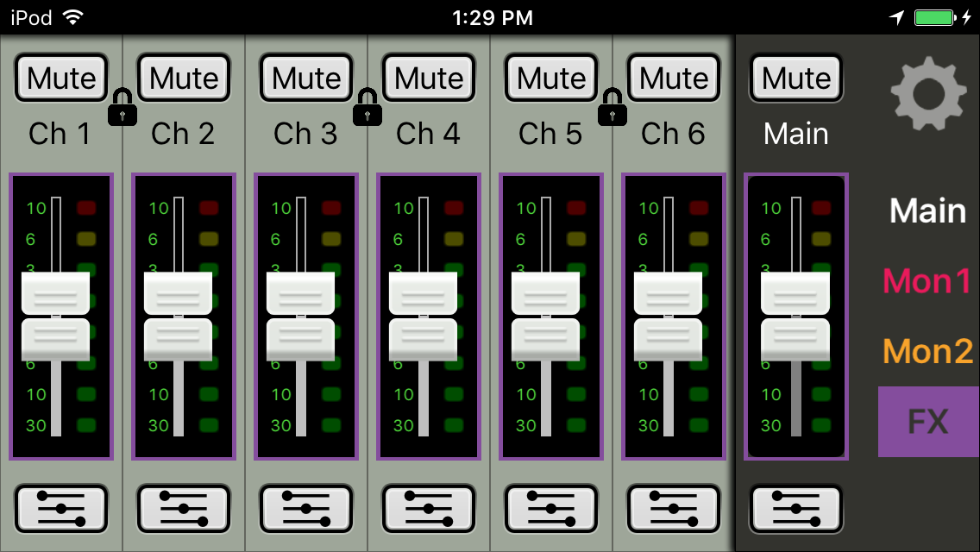Viewport: 980px width, 552px height.
Task: Click the location arrow in status bar
Action: click(897, 17)
